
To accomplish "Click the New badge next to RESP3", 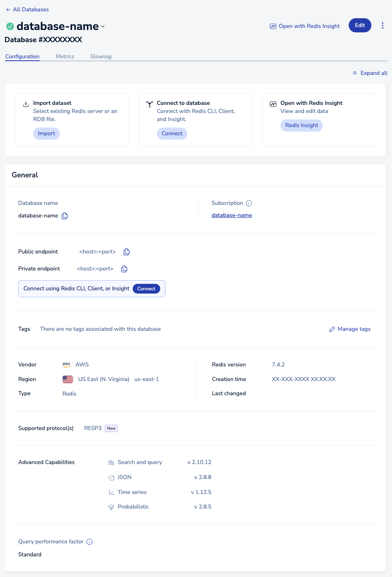I will click(x=111, y=428).
